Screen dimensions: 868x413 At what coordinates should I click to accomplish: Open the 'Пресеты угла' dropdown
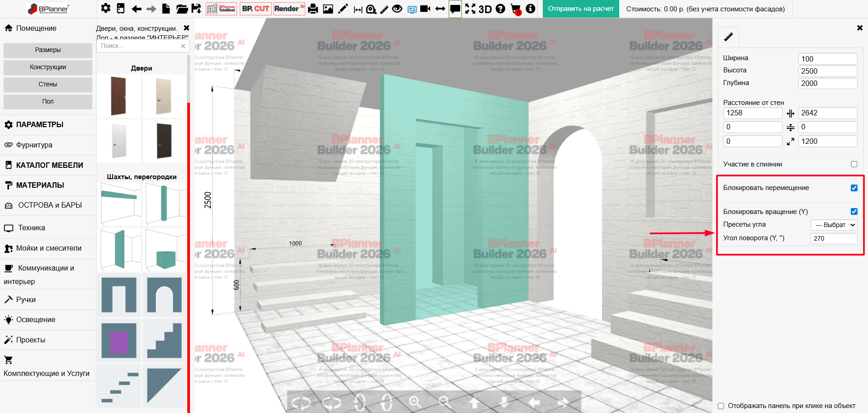click(834, 225)
